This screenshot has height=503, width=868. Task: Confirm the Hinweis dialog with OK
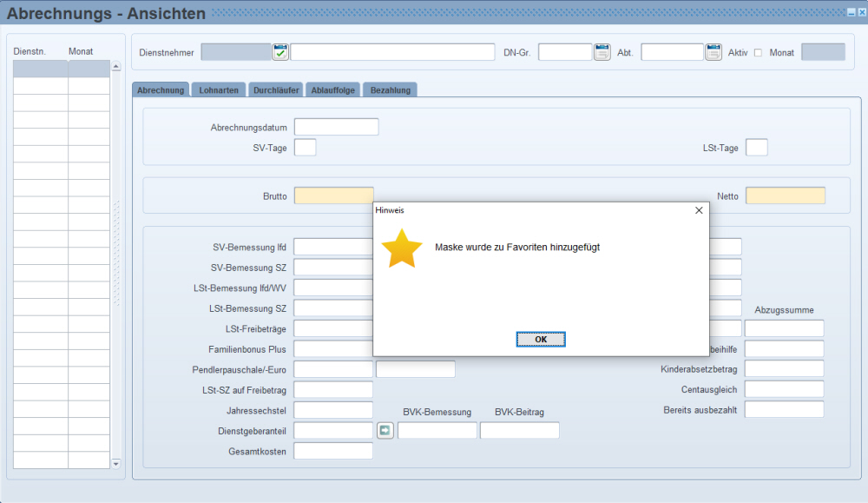tap(541, 339)
